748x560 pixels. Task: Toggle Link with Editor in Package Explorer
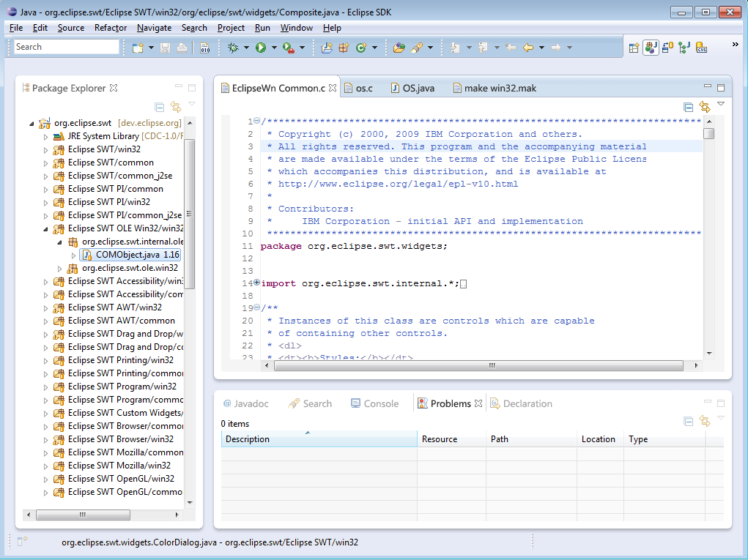click(176, 107)
